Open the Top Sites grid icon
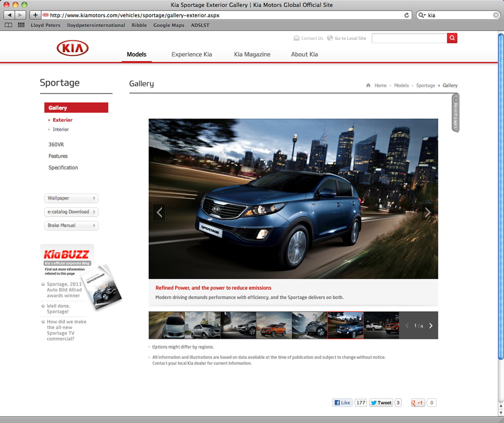This screenshot has width=504, height=423. click(21, 25)
